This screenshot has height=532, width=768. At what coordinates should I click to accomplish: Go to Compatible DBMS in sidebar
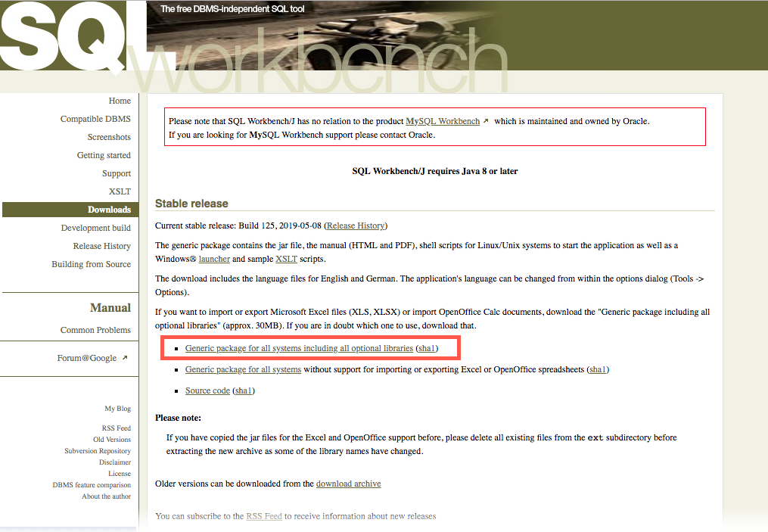[x=95, y=119]
